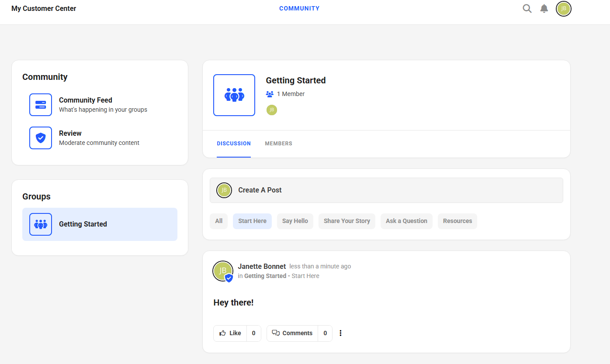Filter posts by All
Screen dimensions: 610x364
point(219,221)
